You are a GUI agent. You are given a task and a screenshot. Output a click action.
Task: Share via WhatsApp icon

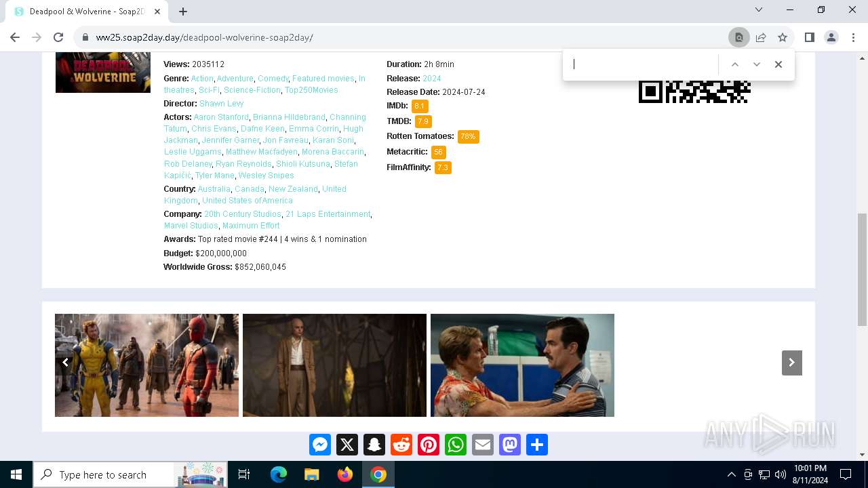pyautogui.click(x=456, y=445)
